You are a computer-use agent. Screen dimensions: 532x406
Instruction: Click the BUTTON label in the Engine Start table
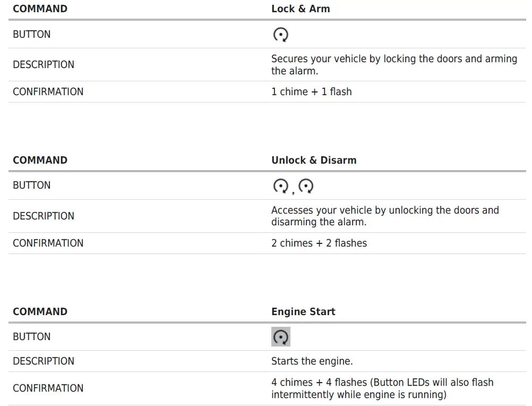pyautogui.click(x=32, y=337)
